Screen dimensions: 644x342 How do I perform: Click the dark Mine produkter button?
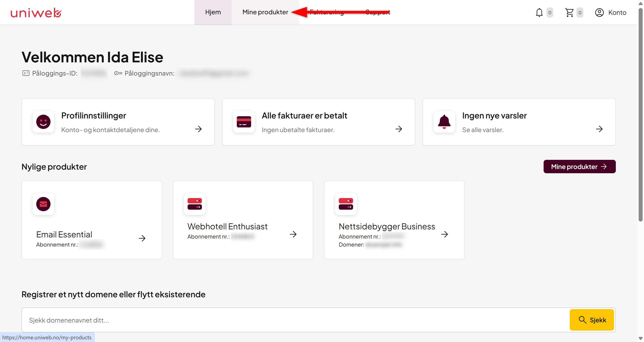click(x=579, y=167)
